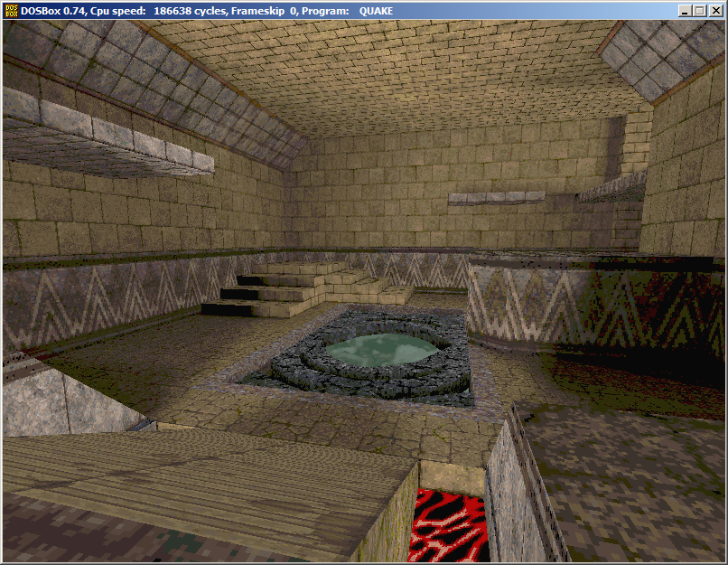Click the dark mossy floor at the bottom right
This screenshot has width=728, height=565.
(632, 479)
